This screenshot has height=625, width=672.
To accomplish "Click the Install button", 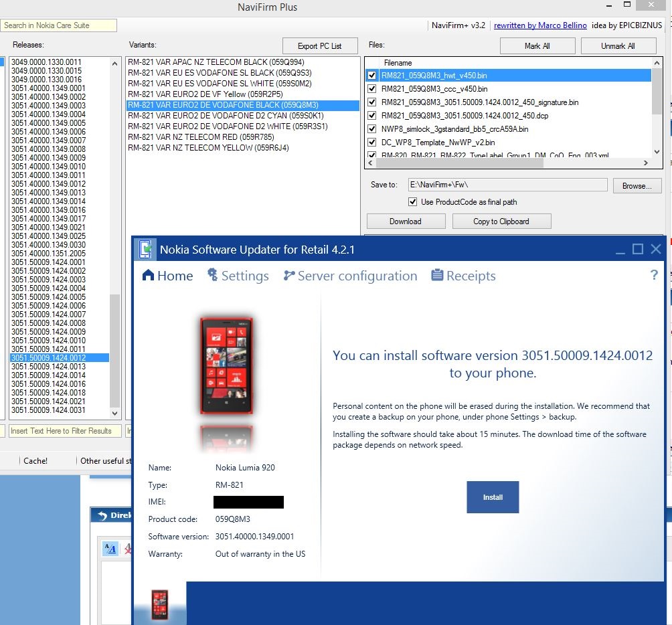I will tap(493, 497).
